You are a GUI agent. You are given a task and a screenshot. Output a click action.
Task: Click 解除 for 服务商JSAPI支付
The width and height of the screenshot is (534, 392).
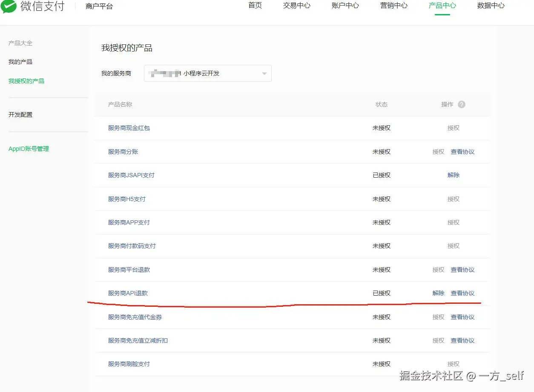click(454, 175)
